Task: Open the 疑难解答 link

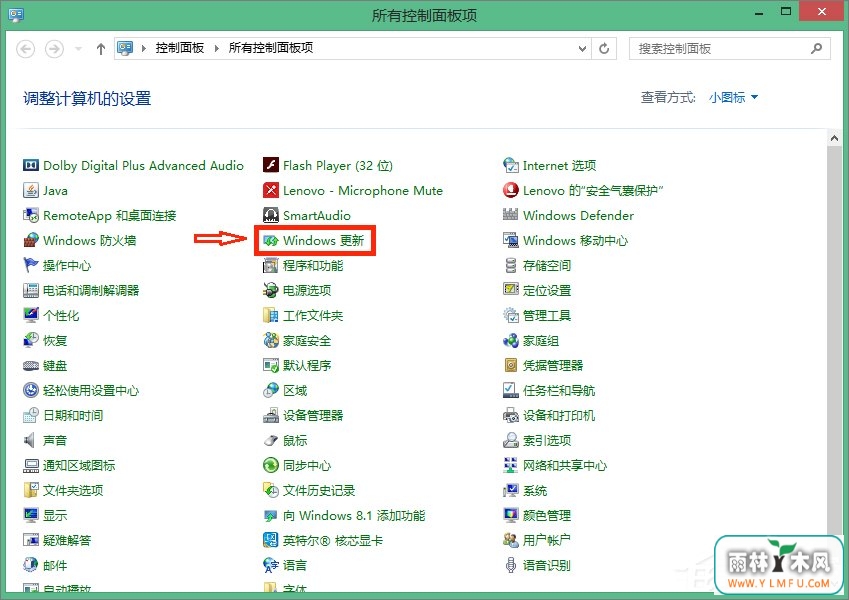Action: point(67,540)
